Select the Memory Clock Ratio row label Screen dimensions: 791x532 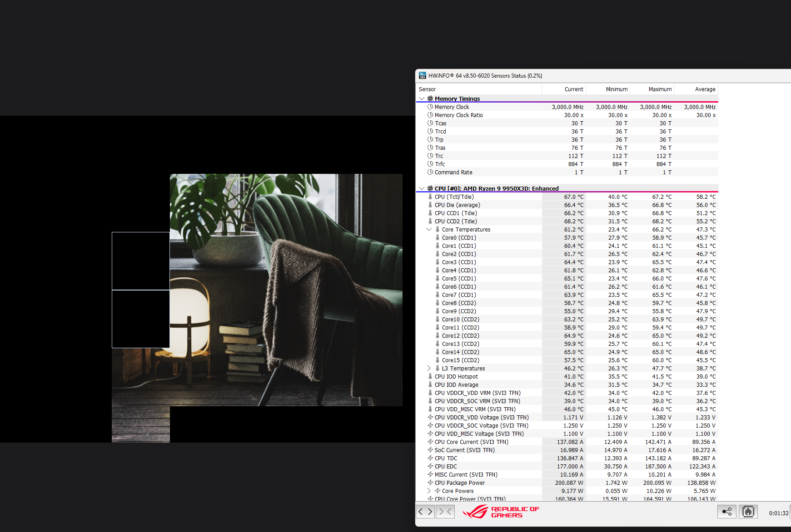point(458,115)
